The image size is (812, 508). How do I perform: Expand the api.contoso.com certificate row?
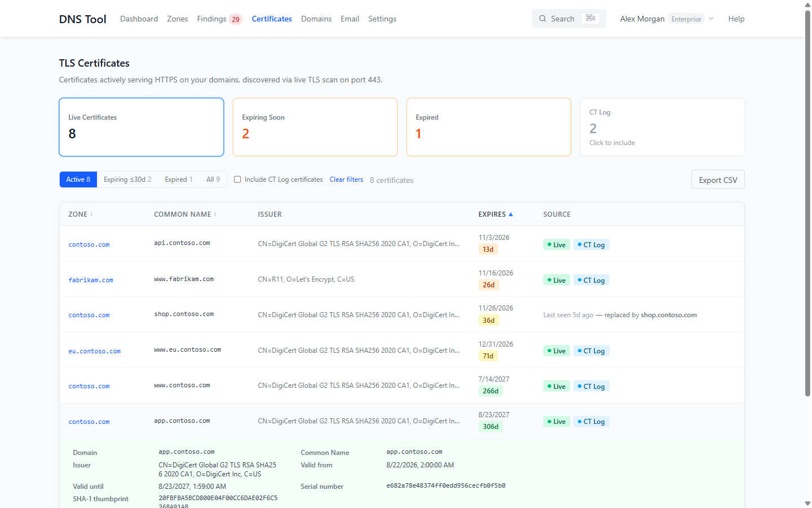pos(401,244)
